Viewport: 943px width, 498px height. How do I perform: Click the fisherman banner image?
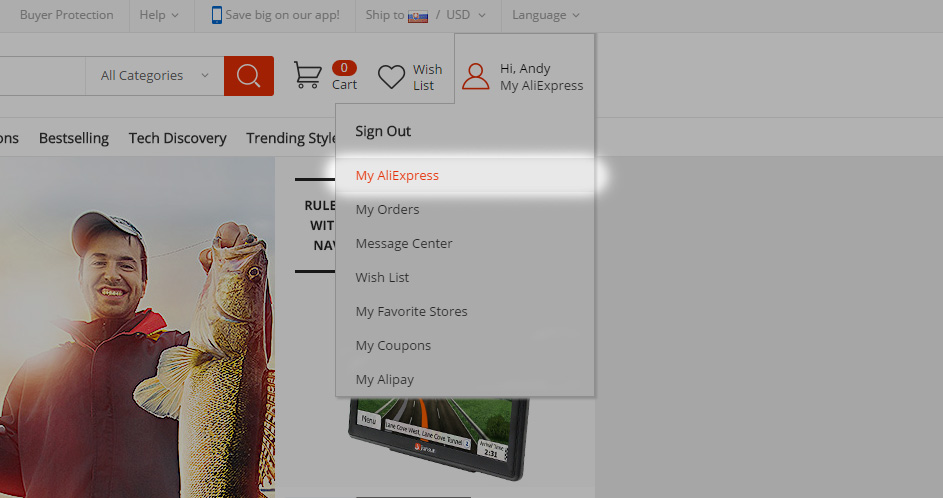click(137, 327)
